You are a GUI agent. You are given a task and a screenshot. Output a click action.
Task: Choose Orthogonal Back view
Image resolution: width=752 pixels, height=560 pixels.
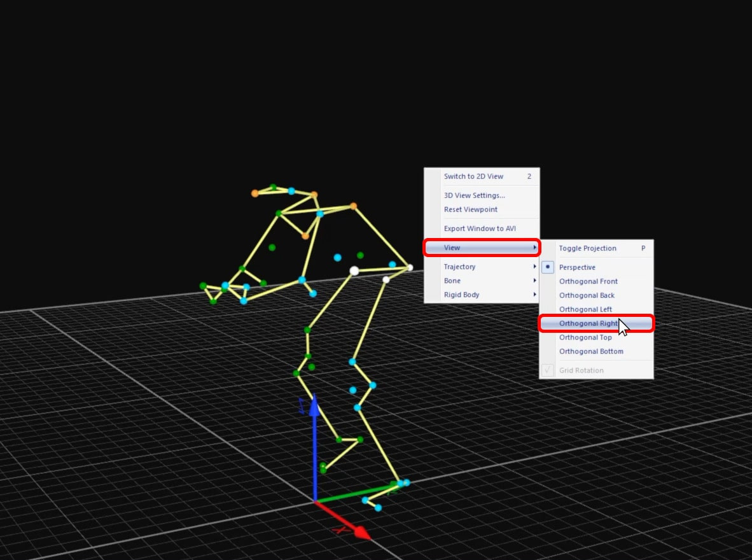(596, 295)
